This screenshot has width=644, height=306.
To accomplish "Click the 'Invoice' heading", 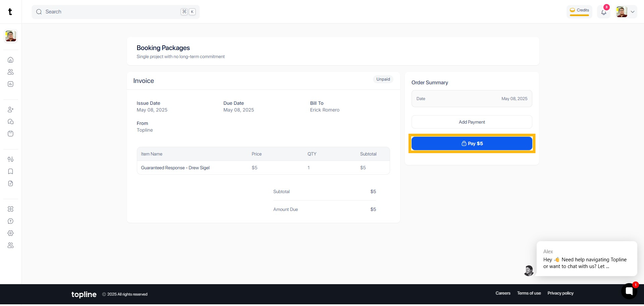I will [x=144, y=81].
